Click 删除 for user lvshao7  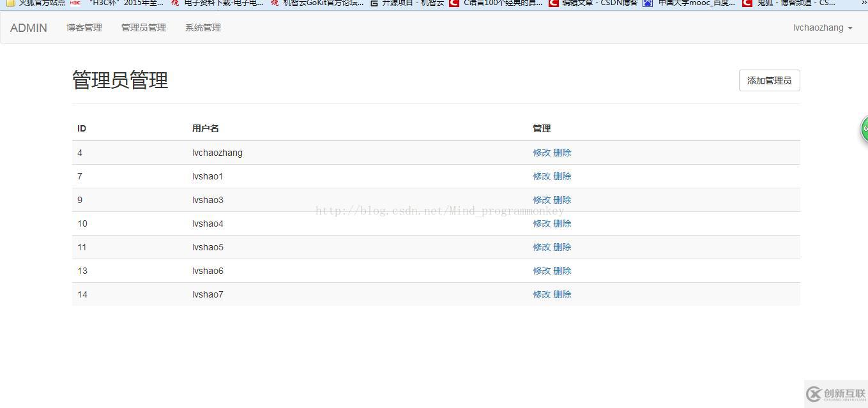[561, 294]
